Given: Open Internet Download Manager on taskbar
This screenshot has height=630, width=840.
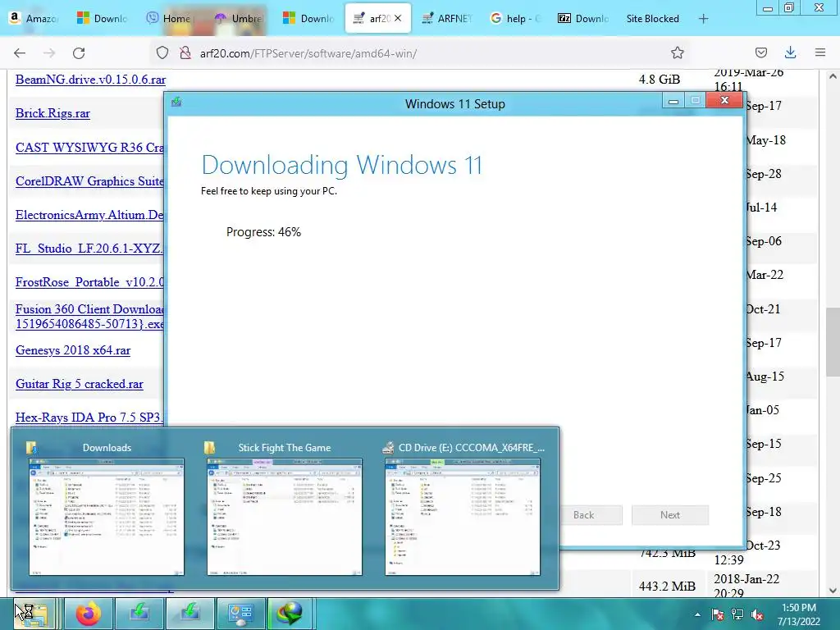Looking at the screenshot, I should click(x=290, y=614).
